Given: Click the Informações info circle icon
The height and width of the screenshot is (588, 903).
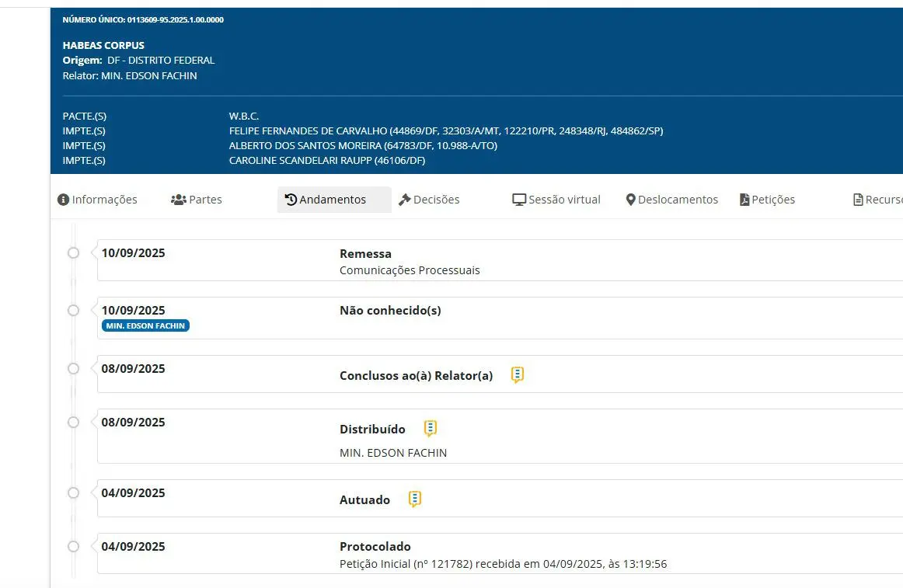Looking at the screenshot, I should click(64, 200).
